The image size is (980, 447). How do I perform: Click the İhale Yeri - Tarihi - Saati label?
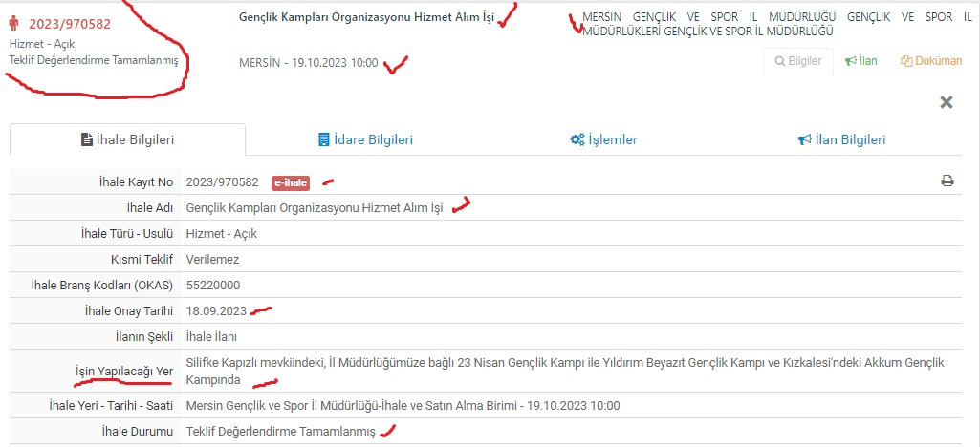click(x=111, y=406)
